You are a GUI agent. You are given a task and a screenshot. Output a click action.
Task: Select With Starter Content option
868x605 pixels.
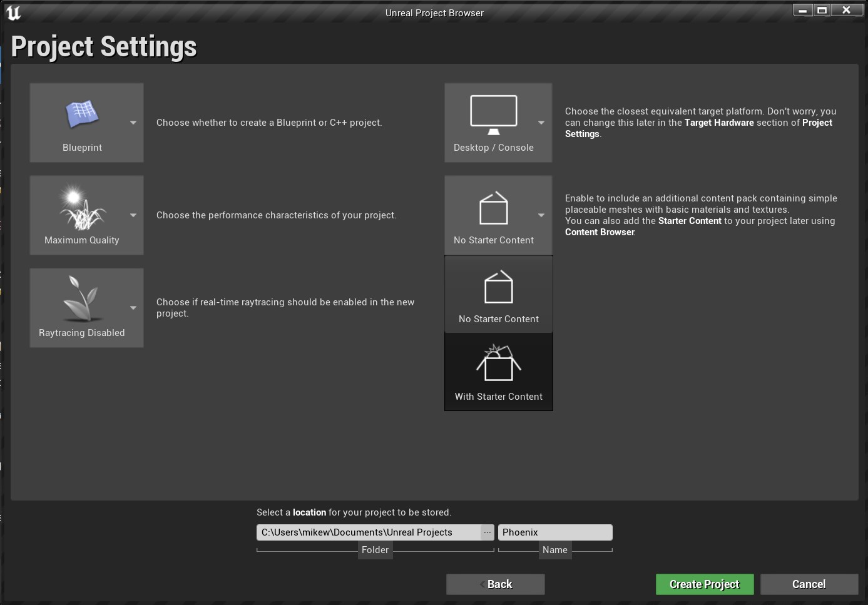498,372
